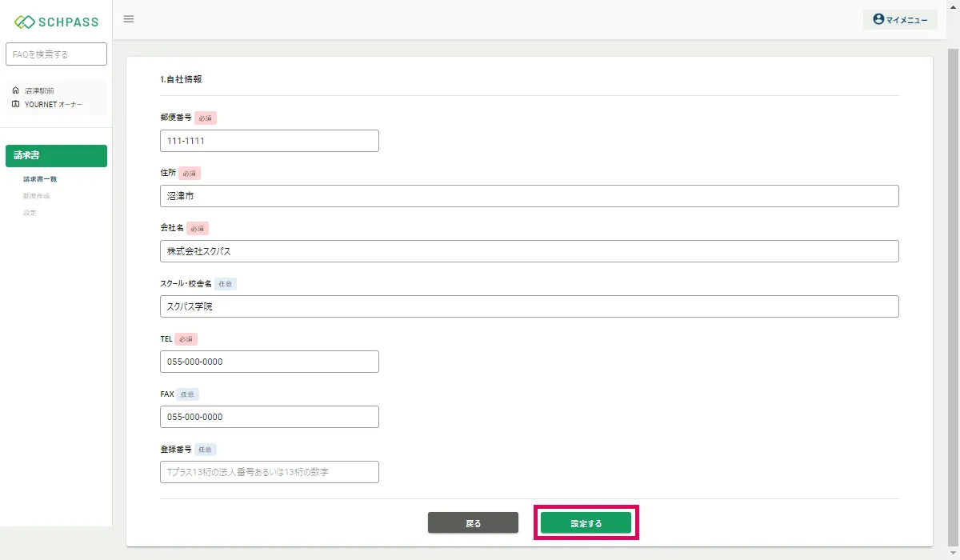Image resolution: width=960 pixels, height=560 pixels.
Task: Click the 会社名 field containing 株式会社スクパス
Action: point(530,251)
